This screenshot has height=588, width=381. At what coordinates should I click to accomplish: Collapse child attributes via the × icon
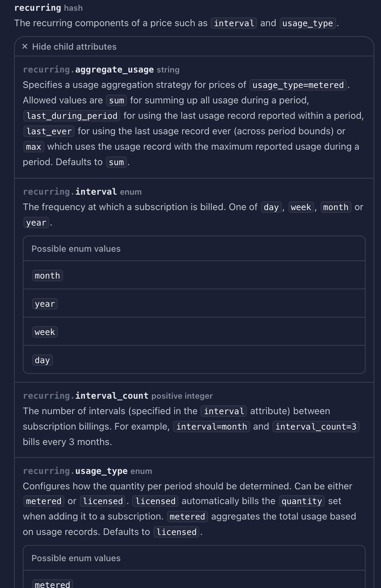point(24,47)
